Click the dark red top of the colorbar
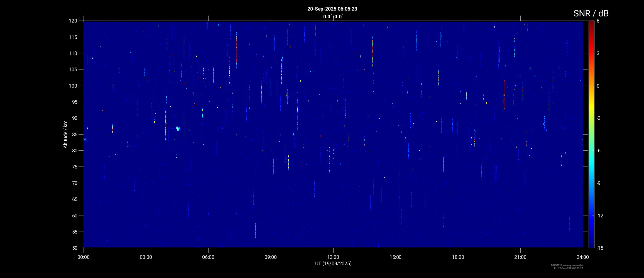The height and width of the screenshot is (278, 644). coord(591,24)
